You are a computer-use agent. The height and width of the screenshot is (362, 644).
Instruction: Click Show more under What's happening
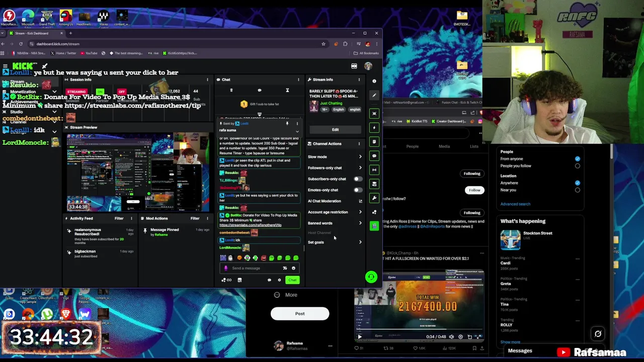pos(510,342)
